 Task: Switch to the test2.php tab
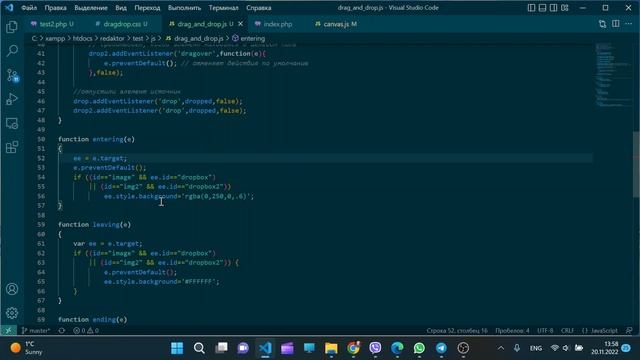point(52,24)
